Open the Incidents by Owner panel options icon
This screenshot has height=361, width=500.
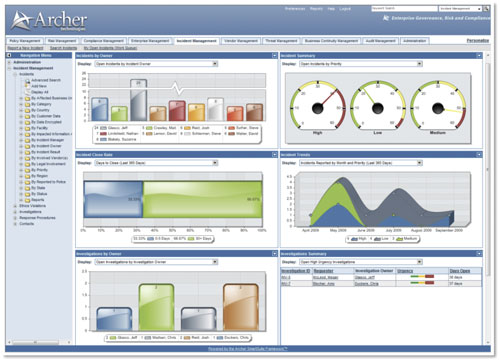[274, 56]
